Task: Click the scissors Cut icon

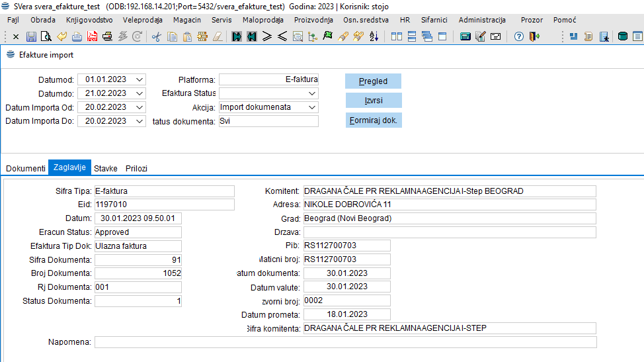Action: coord(156,37)
